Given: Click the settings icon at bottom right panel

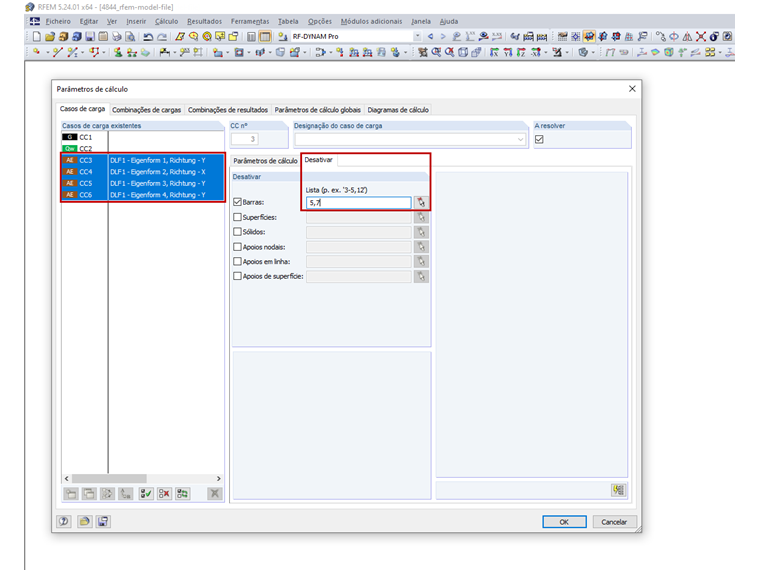Looking at the screenshot, I should 618,490.
